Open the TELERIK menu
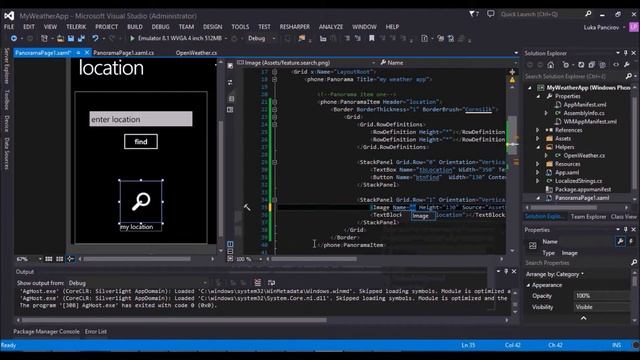 coord(76,27)
